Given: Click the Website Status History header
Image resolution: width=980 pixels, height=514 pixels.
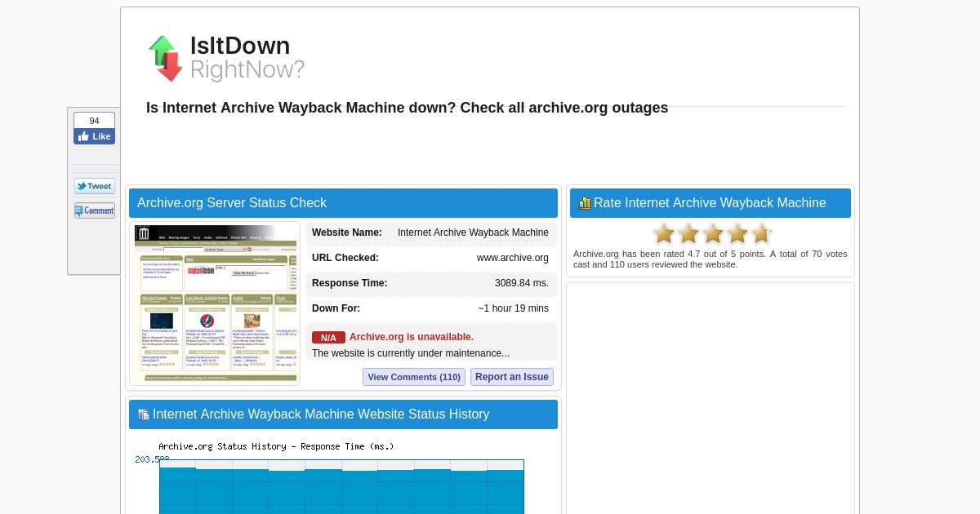Looking at the screenshot, I should click(x=343, y=414).
